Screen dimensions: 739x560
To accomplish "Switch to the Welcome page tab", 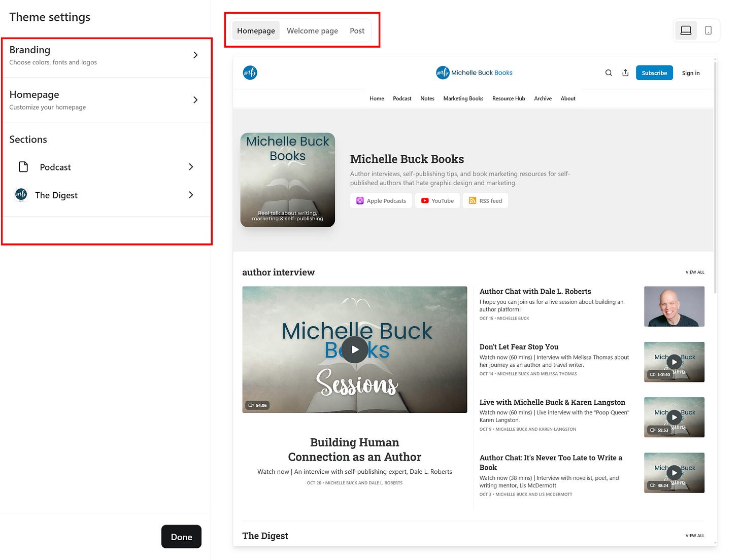I will pos(312,30).
